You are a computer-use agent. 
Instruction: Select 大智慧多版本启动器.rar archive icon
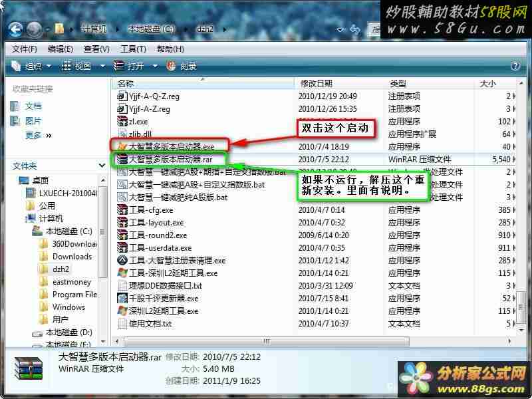pyautogui.click(x=122, y=159)
